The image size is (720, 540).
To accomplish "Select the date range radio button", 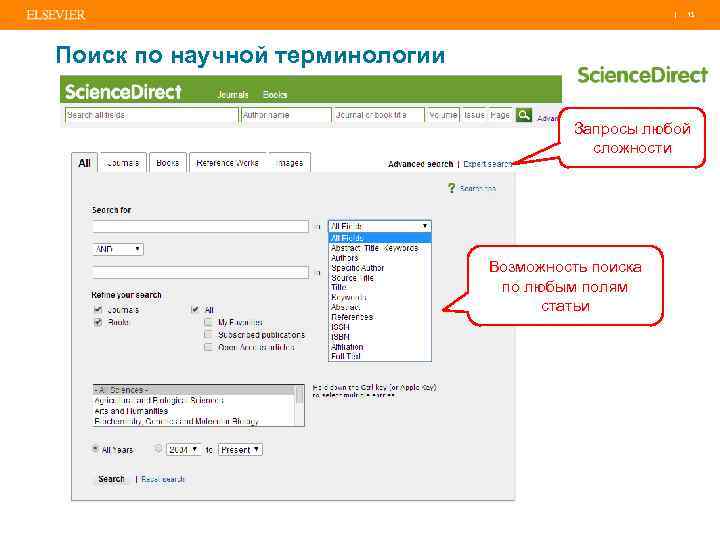I will click(x=158, y=449).
